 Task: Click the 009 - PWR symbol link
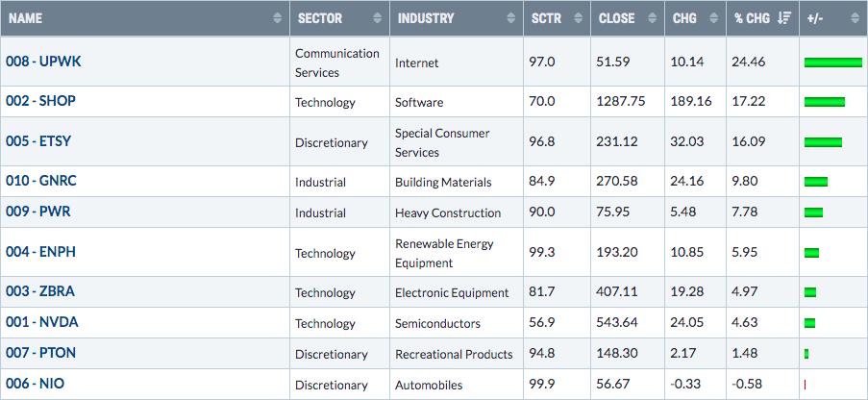click(x=37, y=212)
